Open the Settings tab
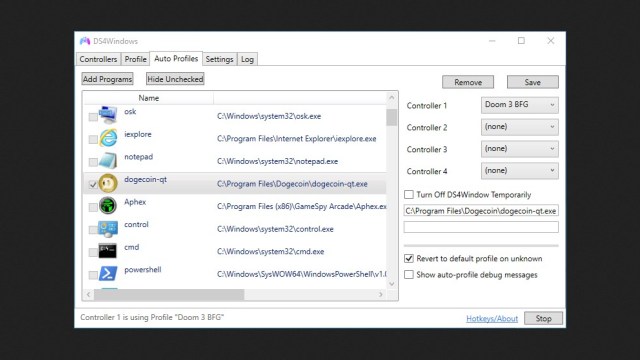Image resolution: width=640 pixels, height=360 pixels. coord(220,59)
